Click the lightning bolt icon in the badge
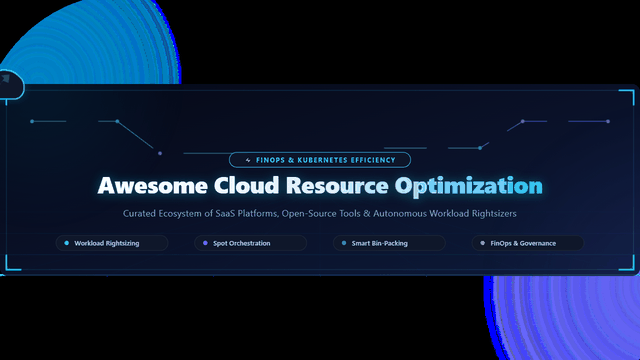This screenshot has width=640, height=360. [x=248, y=160]
